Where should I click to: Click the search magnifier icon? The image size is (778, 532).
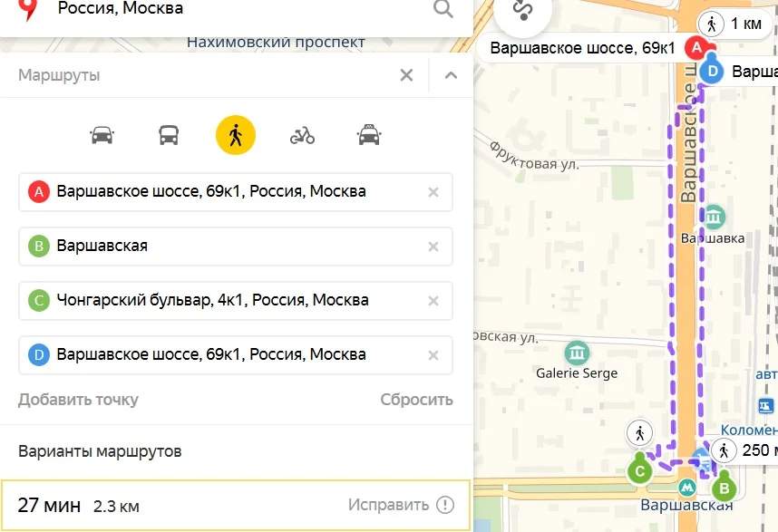(442, 8)
